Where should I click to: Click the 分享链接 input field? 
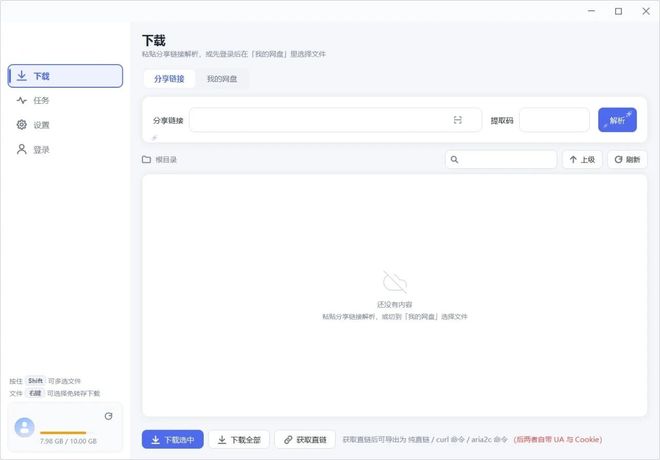click(x=335, y=120)
